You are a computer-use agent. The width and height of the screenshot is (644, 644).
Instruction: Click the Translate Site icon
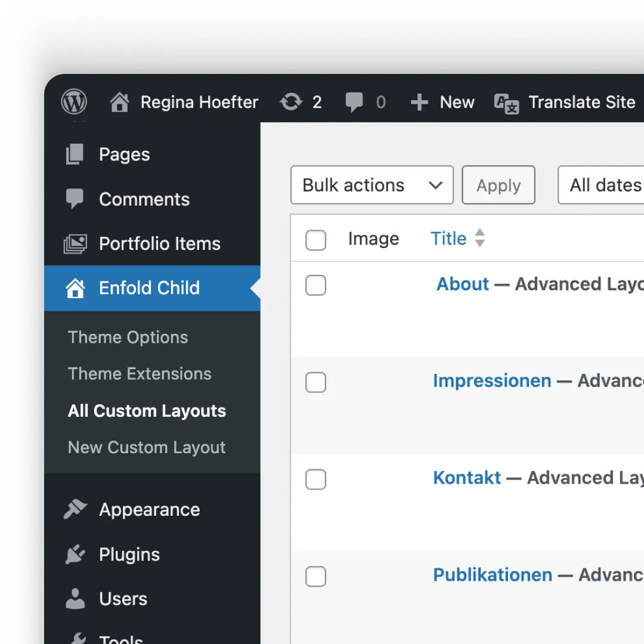[x=506, y=103]
